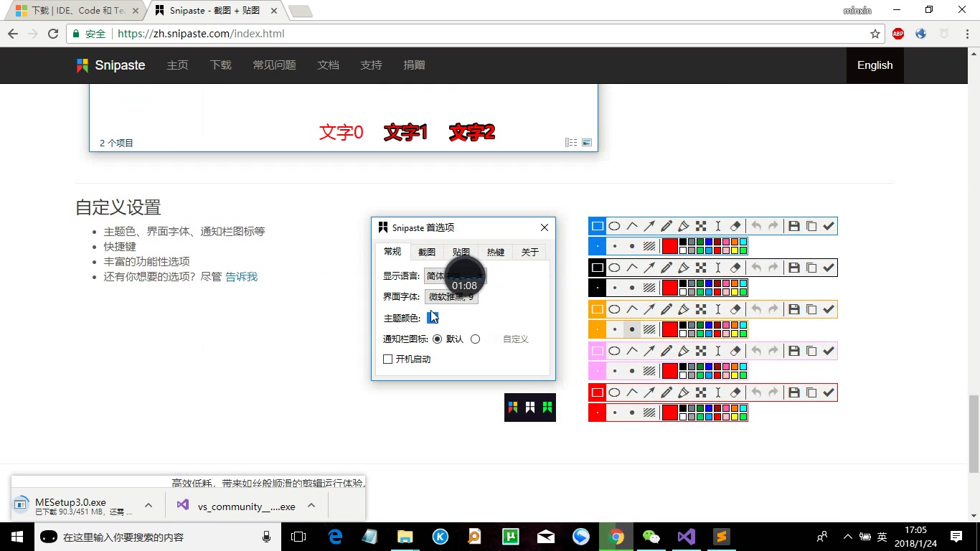This screenshot has height=551, width=980.
Task: Pick the arrow tool in the blue toolbar
Action: (x=649, y=226)
